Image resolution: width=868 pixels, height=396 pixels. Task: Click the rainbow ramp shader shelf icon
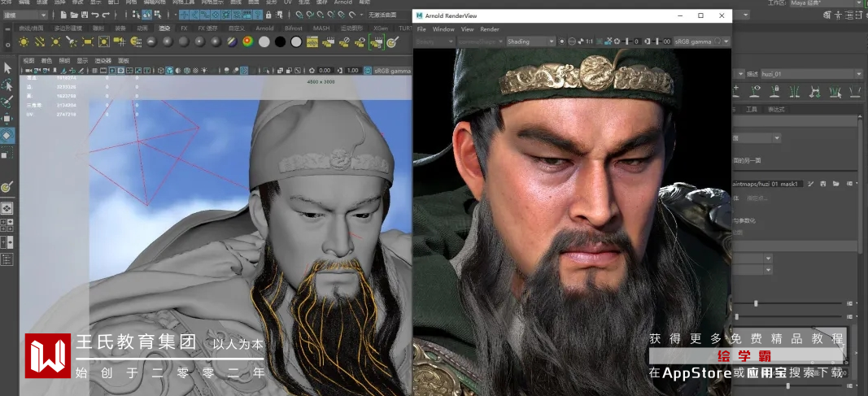click(248, 41)
